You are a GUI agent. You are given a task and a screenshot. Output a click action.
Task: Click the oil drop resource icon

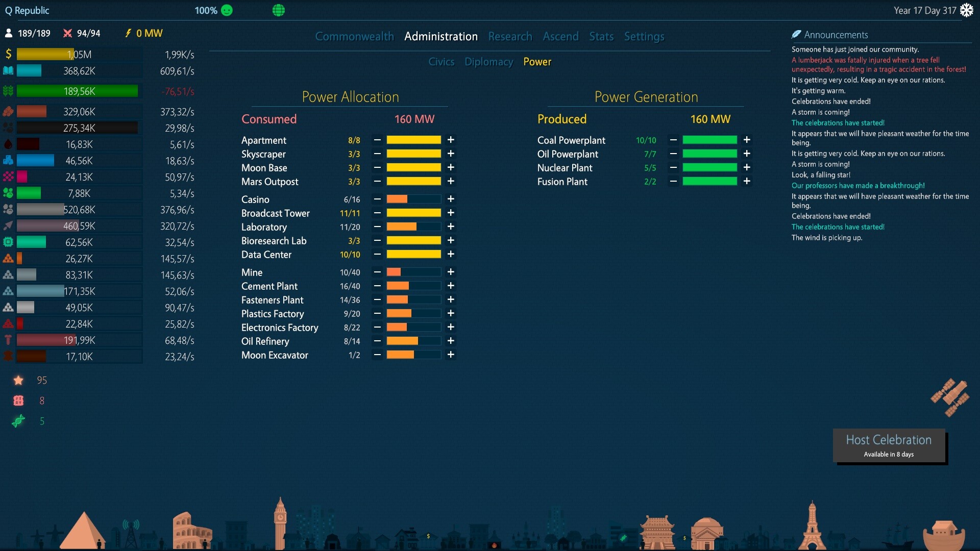click(x=8, y=144)
